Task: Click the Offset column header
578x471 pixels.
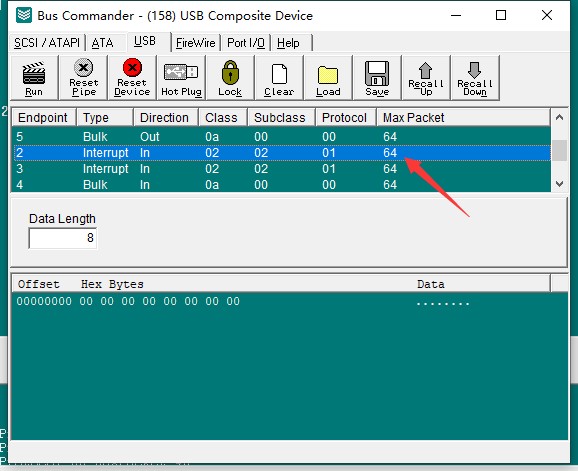Action: click(39, 284)
